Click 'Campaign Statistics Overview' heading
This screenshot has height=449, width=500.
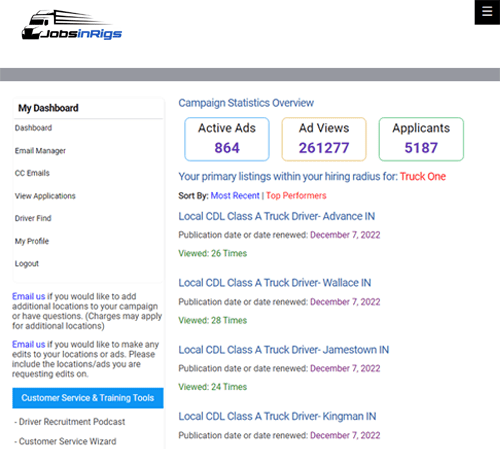pyautogui.click(x=246, y=103)
